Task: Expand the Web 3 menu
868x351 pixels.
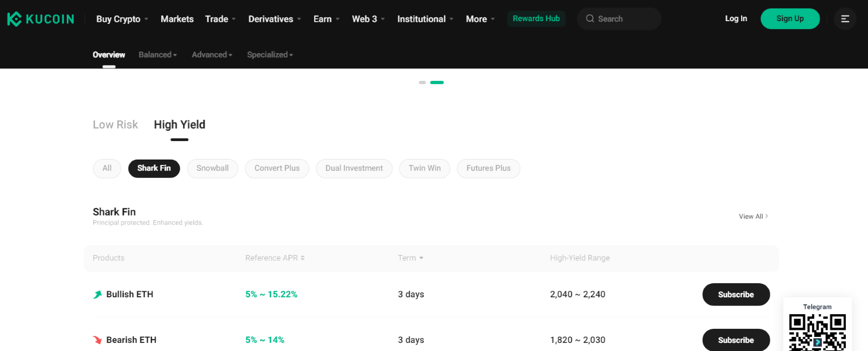Action: coord(368,19)
